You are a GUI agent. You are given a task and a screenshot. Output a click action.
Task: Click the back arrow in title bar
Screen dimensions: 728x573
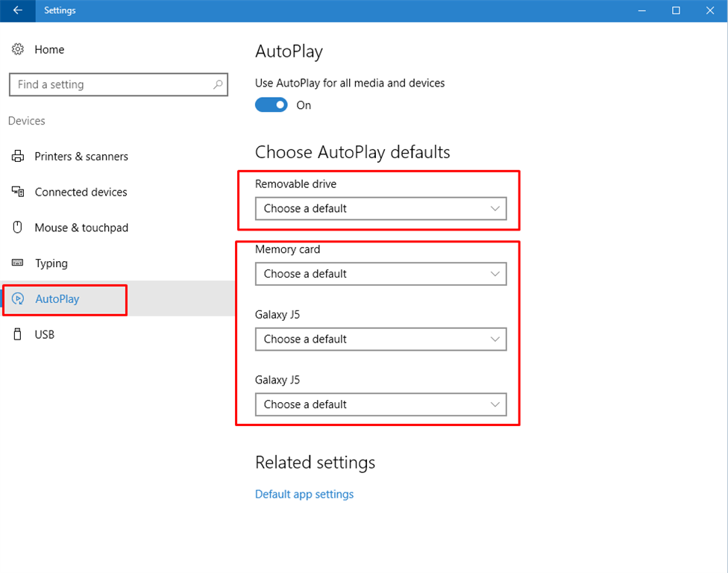pyautogui.click(x=17, y=10)
